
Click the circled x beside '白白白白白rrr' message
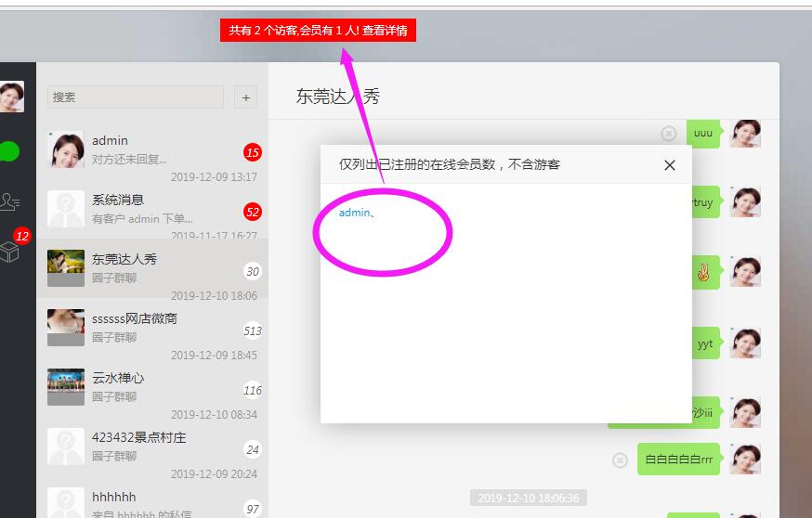coord(620,460)
